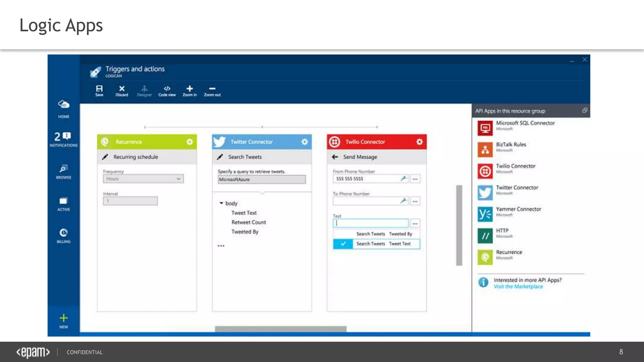This screenshot has width=644, height=362.
Task: Select HTTP API app icon
Action: coord(485,236)
